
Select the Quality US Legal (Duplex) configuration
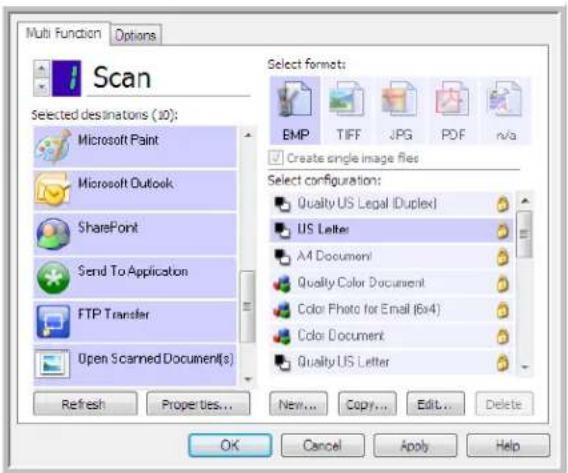391,204
